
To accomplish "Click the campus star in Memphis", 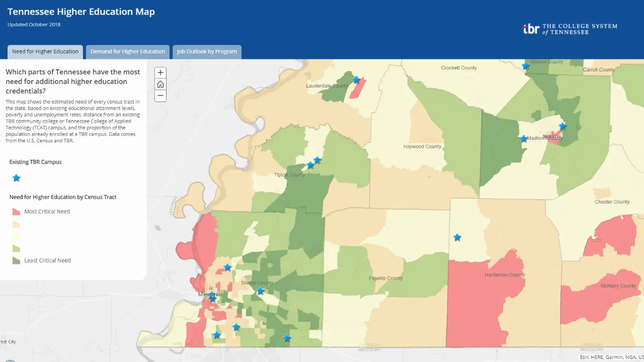I will (x=212, y=298).
